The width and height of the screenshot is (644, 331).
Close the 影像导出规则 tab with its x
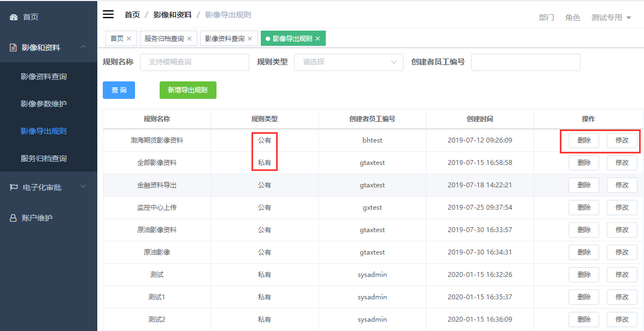[318, 39]
